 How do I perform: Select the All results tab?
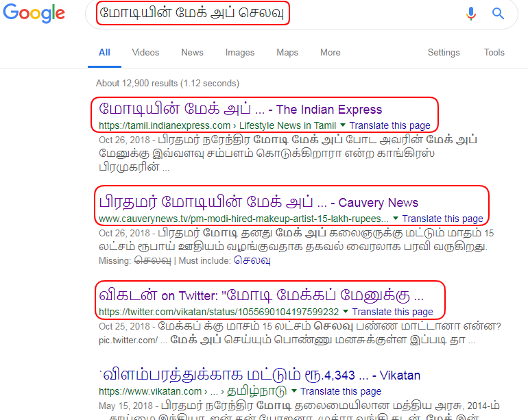(104, 53)
